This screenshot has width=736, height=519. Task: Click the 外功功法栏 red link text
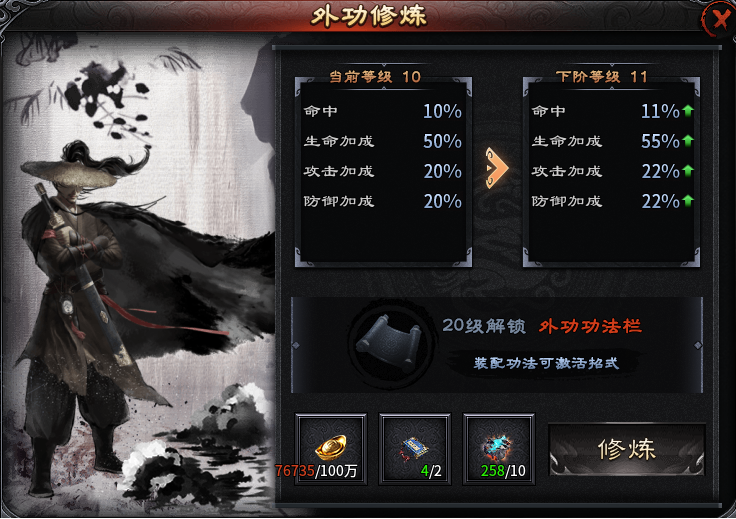590,326
